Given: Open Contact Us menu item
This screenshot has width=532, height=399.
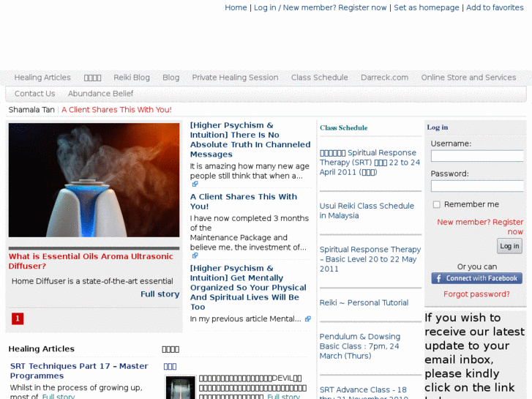Looking at the screenshot, I should click(x=34, y=94).
